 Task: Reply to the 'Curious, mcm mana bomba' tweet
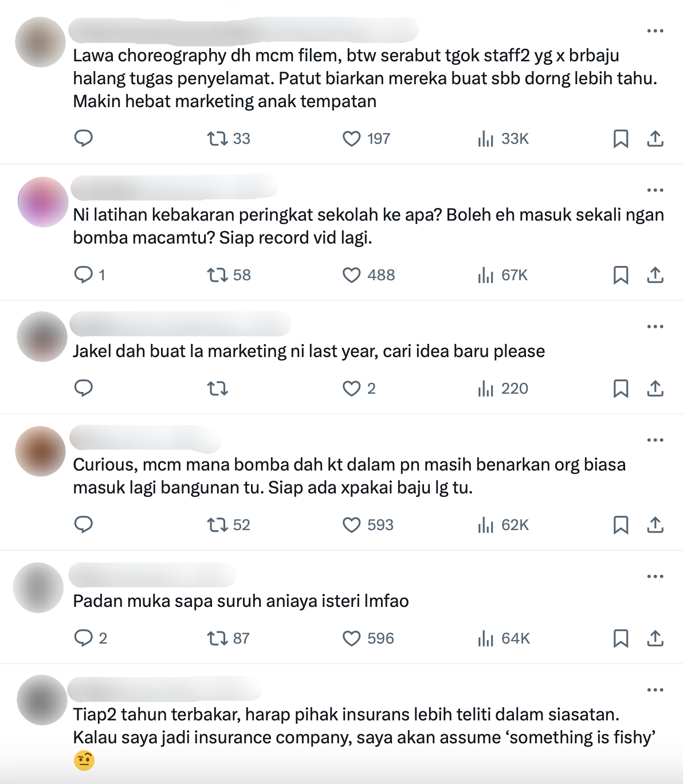(84, 525)
